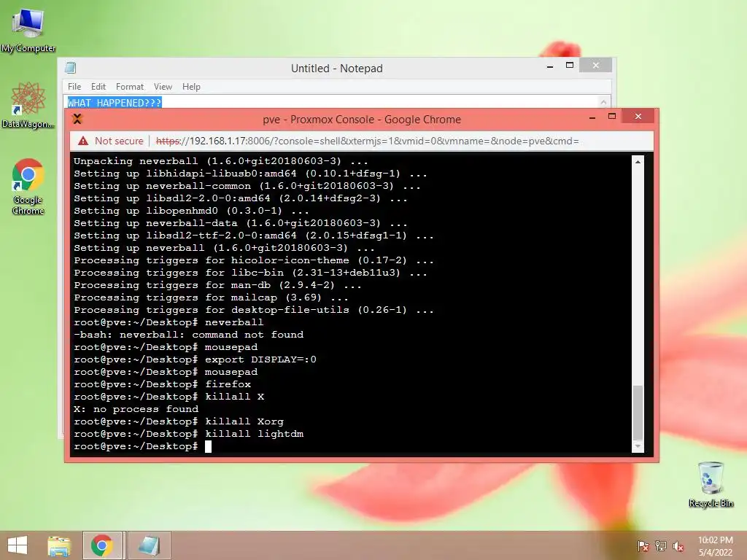Open Notepad Edit menu
The height and width of the screenshot is (560, 747).
point(98,87)
